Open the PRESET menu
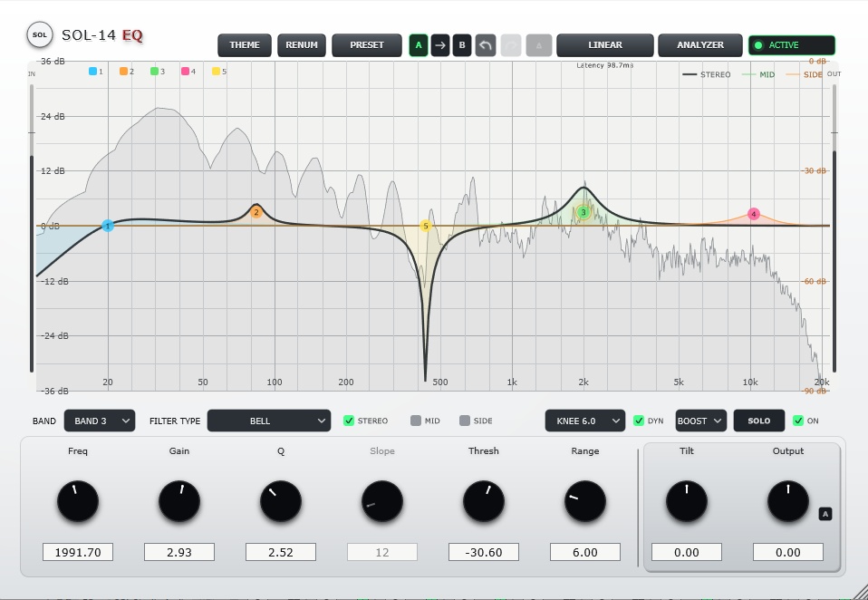The width and height of the screenshot is (868, 600). pyautogui.click(x=367, y=45)
